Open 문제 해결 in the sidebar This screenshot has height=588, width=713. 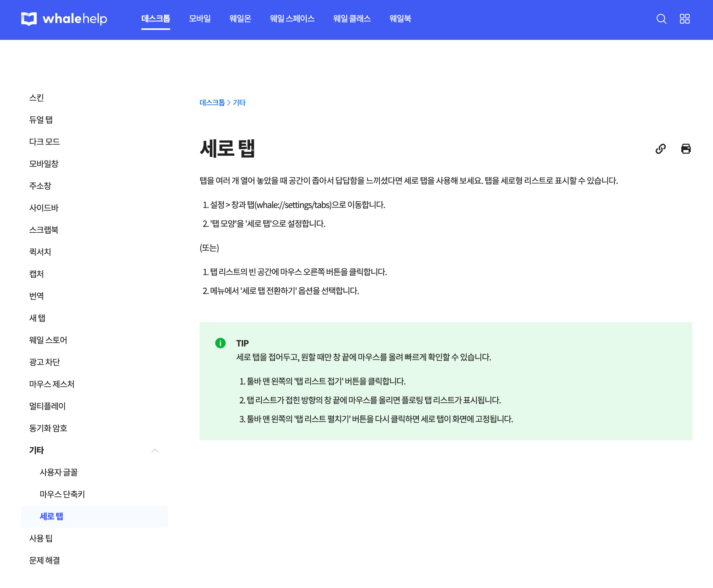click(45, 560)
